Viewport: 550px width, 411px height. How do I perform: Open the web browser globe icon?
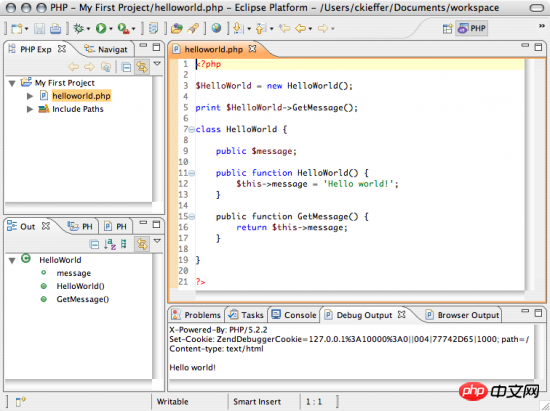(216, 28)
